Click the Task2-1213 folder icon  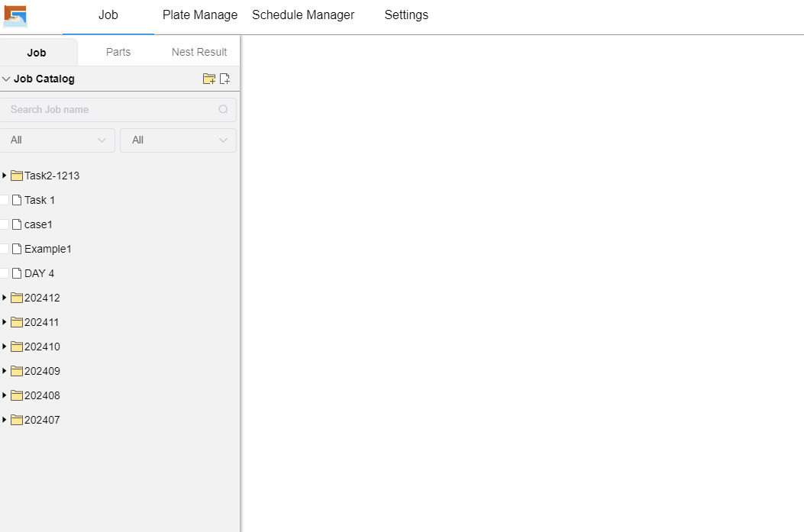pyautogui.click(x=17, y=176)
